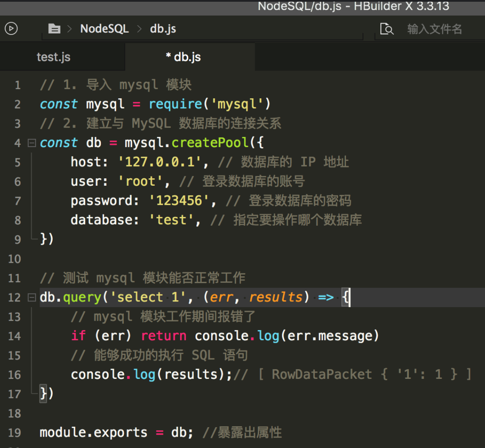Click the word require on line 2
The width and height of the screenshot is (485, 448).
click(176, 104)
